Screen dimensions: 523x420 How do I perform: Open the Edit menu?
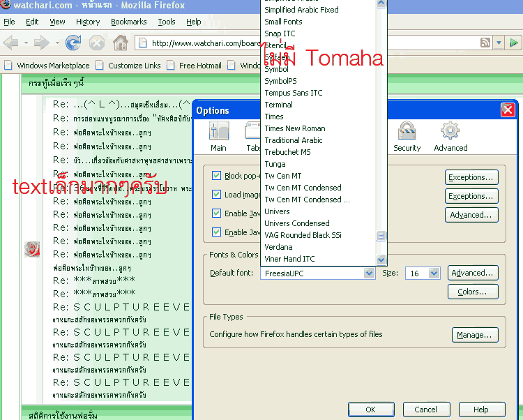point(32,22)
